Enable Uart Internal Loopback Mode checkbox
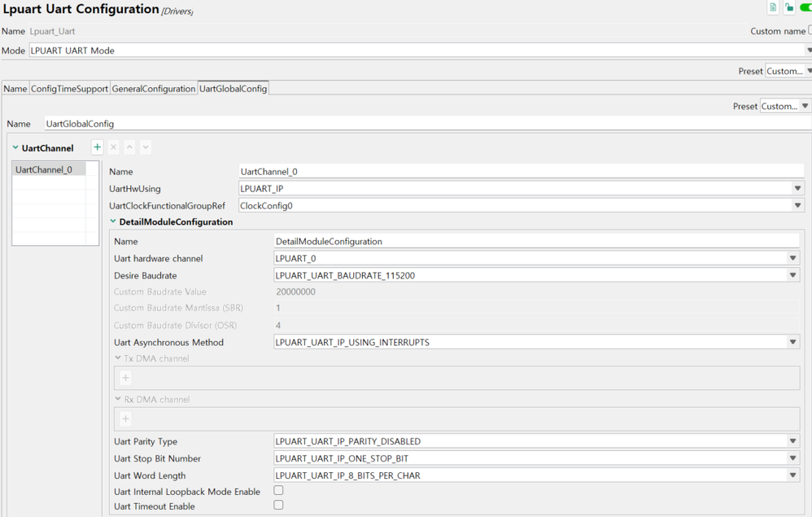 (278, 491)
